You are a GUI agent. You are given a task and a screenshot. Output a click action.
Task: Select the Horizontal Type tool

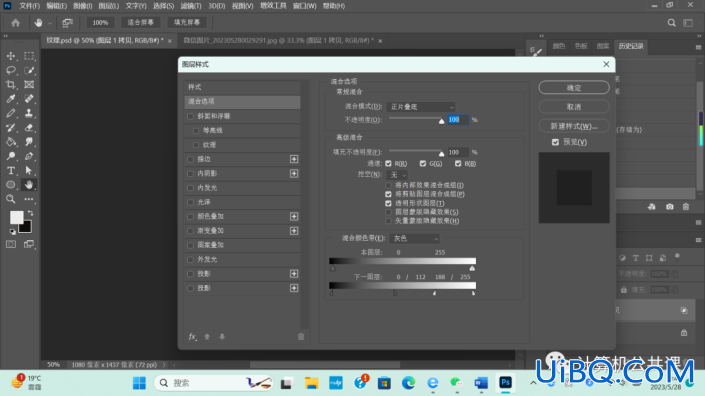click(11, 171)
